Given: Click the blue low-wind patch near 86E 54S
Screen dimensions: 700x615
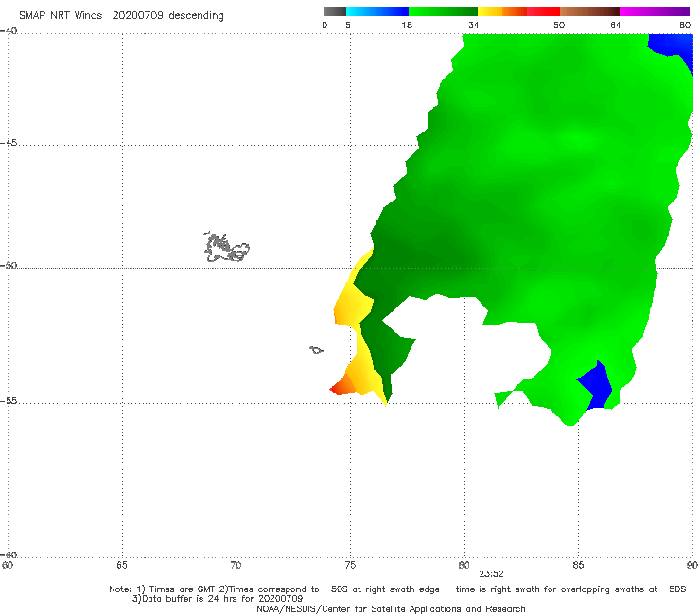Looking at the screenshot, I should point(596,385).
